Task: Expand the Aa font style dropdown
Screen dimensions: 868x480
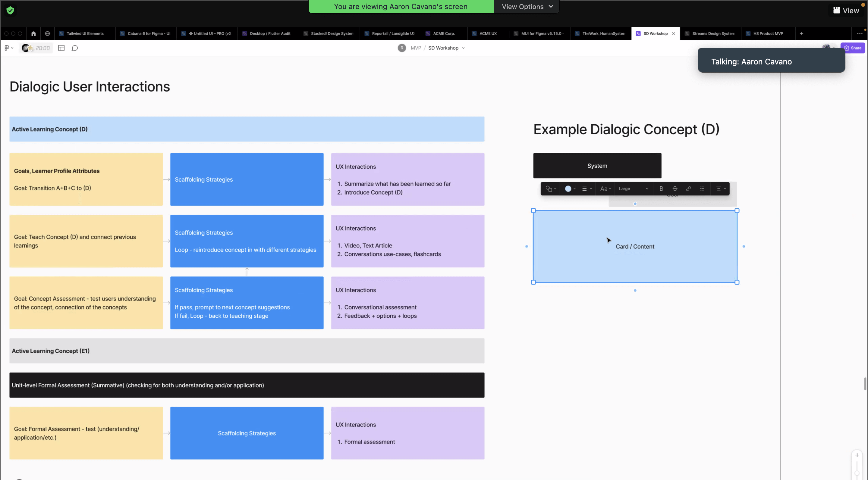Action: tap(605, 189)
